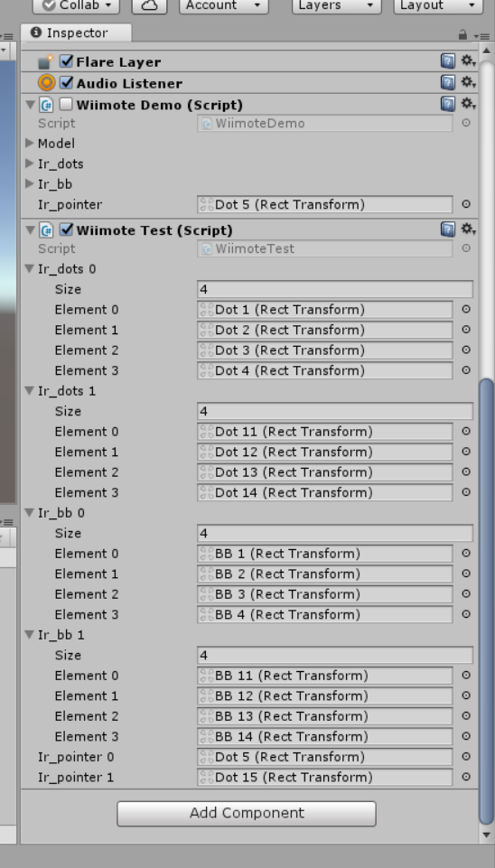Click the Inspector lock icon
495x868 pixels.
coord(462,35)
